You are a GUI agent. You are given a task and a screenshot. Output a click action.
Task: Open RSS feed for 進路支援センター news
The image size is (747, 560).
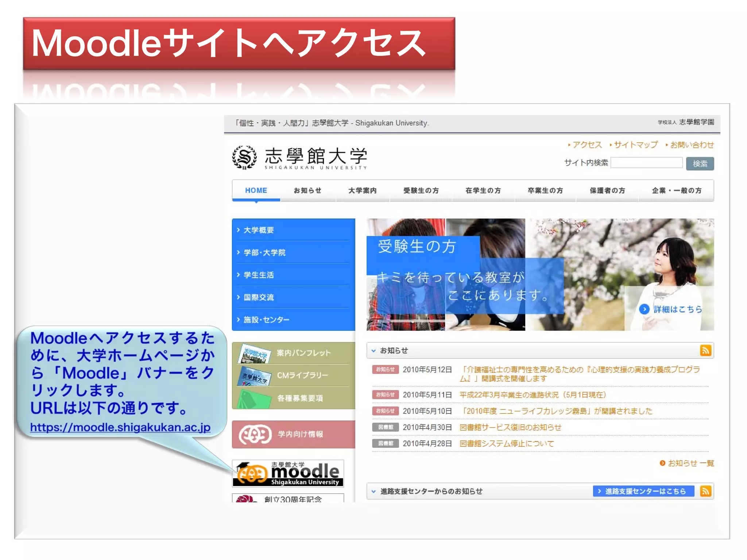point(705,491)
